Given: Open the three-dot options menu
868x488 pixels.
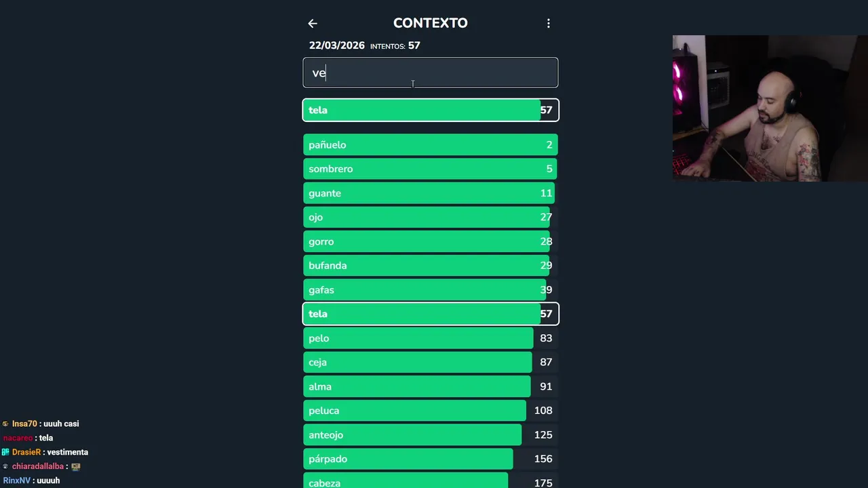Looking at the screenshot, I should point(549,24).
